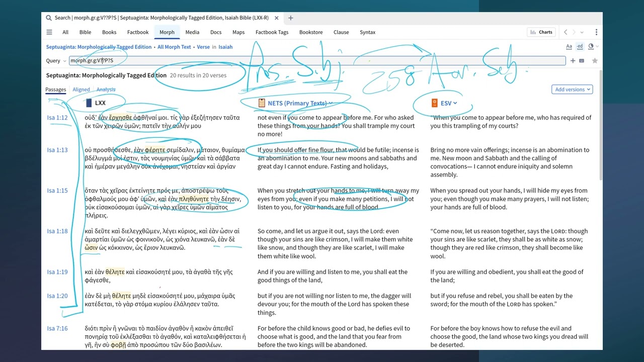Image resolution: width=644 pixels, height=362 pixels.
Task: Close the Search morph tab
Action: (277, 18)
